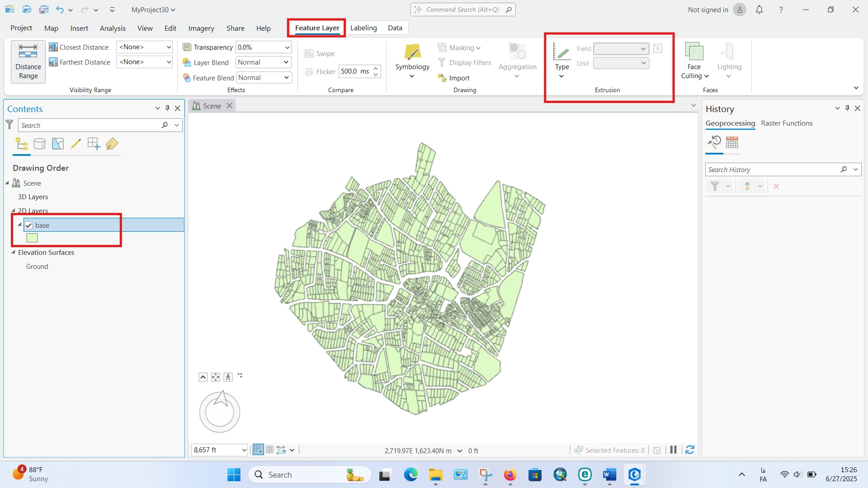
Task: Click the first-person navigation icon
Action: (x=228, y=377)
